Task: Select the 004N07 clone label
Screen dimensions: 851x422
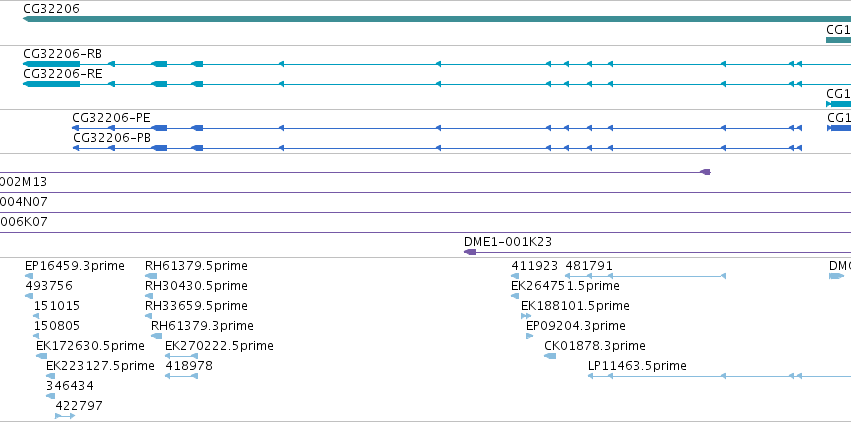Action: tap(23, 202)
